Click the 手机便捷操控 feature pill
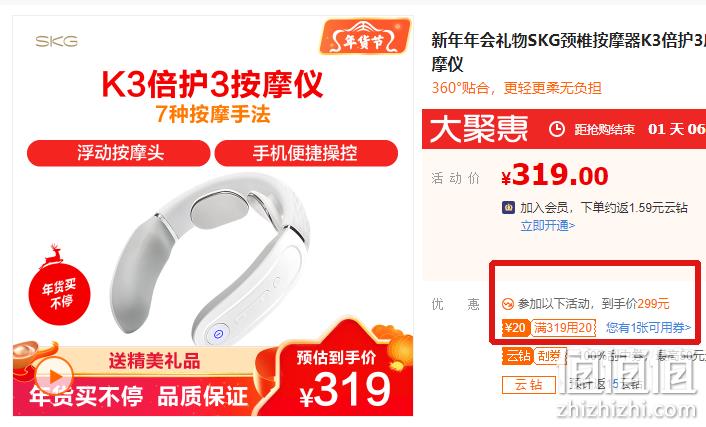 click(306, 153)
